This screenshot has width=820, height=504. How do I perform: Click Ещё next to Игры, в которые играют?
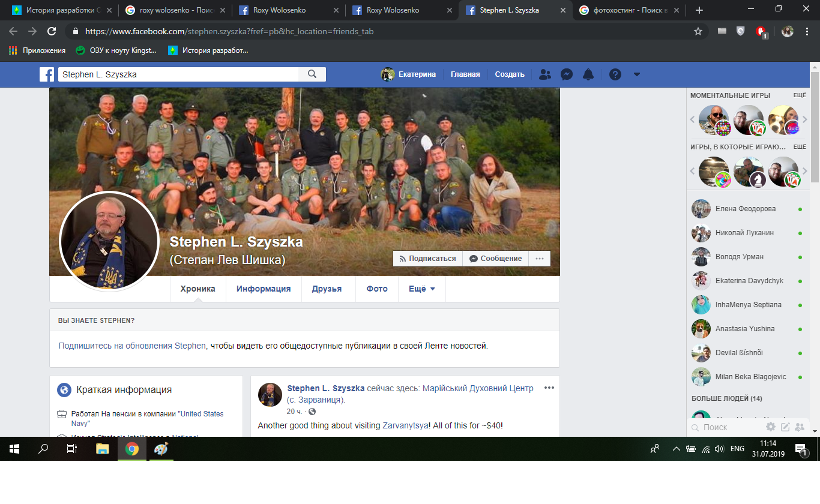coord(800,147)
